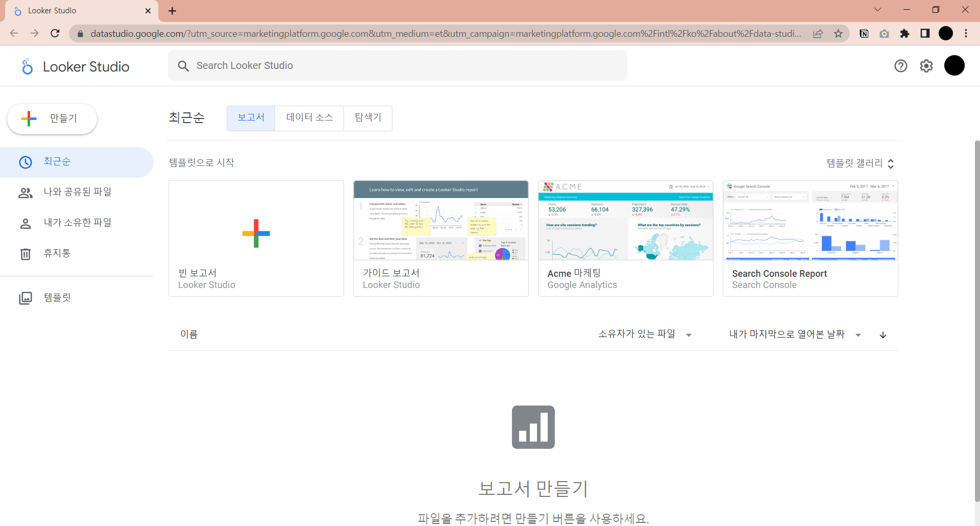
Task: Click the image gallery icon for 템플릿
Action: (26, 298)
